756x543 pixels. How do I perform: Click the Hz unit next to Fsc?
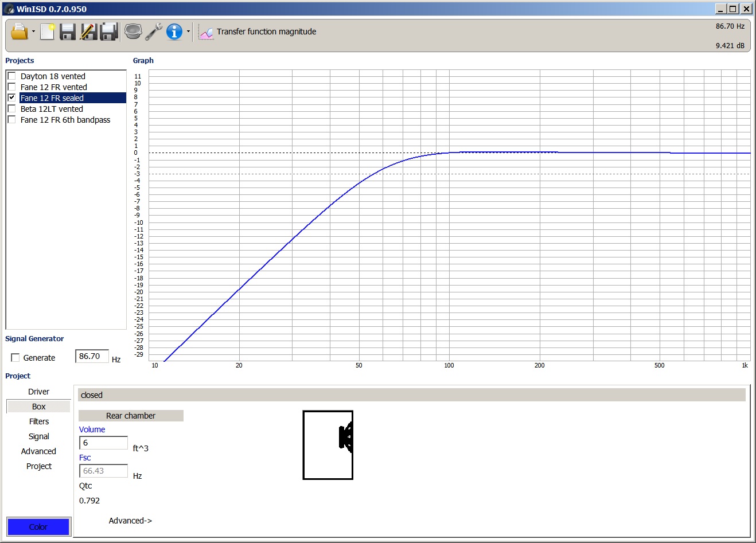coord(137,476)
